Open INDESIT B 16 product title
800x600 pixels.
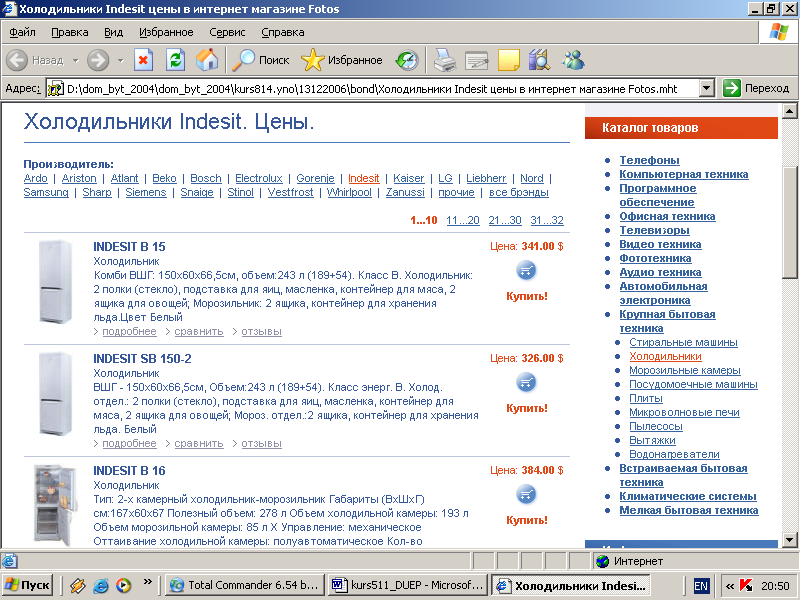[129, 470]
